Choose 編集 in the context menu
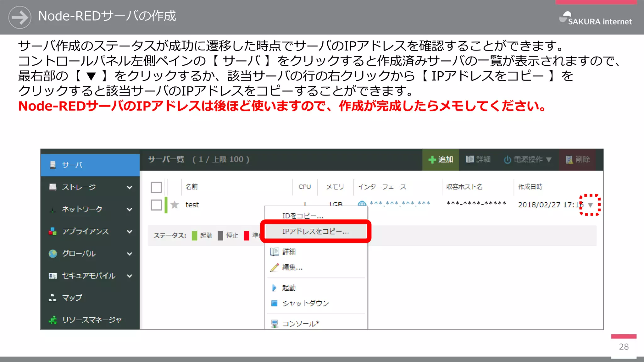644x362 pixels. click(316, 267)
